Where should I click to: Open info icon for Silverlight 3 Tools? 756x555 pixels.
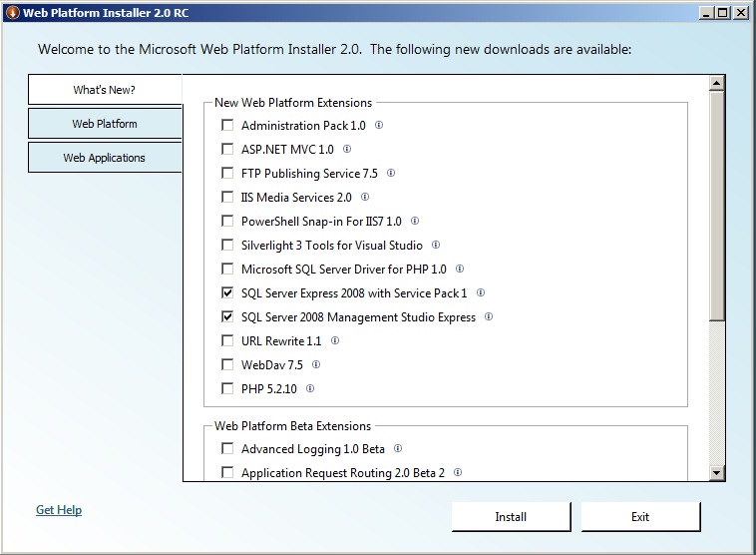(436, 245)
